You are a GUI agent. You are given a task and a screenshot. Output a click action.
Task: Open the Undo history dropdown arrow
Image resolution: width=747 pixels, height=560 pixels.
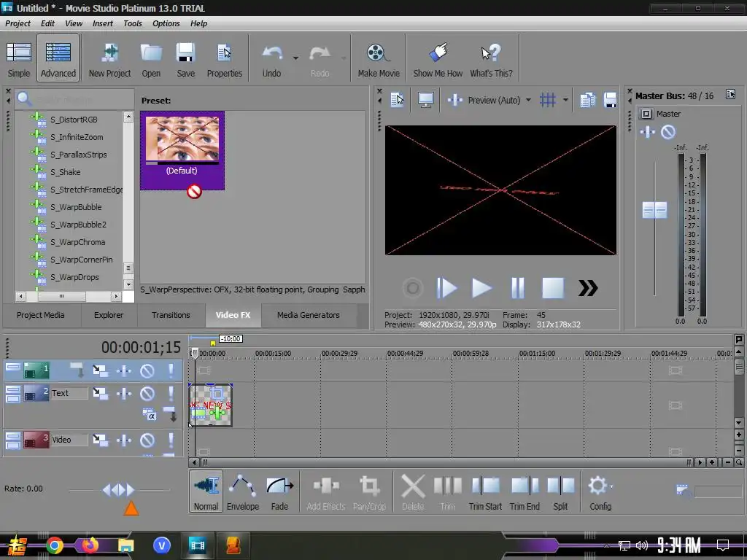[x=295, y=58]
